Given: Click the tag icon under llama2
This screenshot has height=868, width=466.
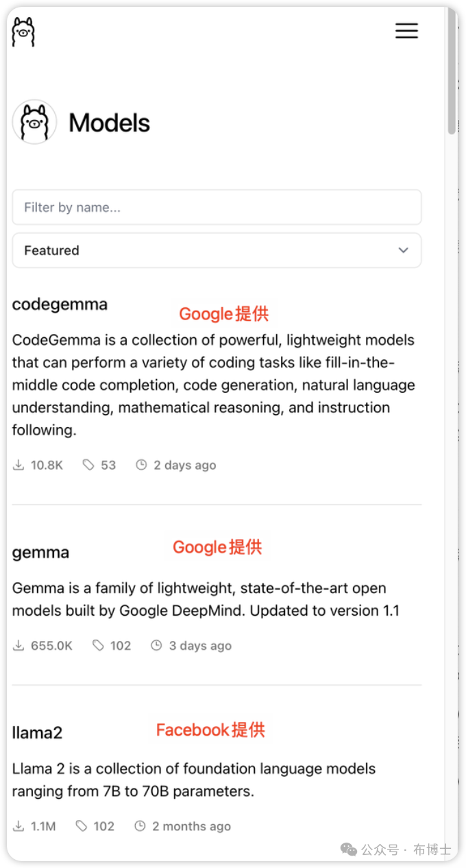Looking at the screenshot, I should [82, 826].
